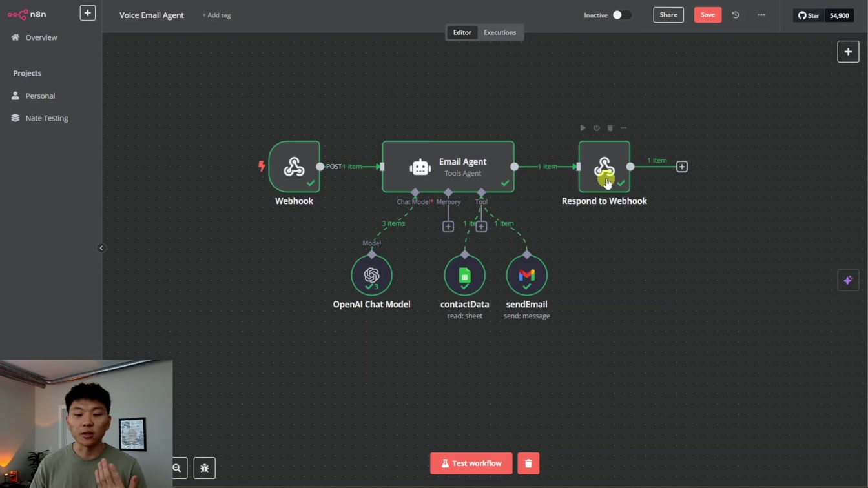Create new item with sidebar plus button

pos(88,13)
